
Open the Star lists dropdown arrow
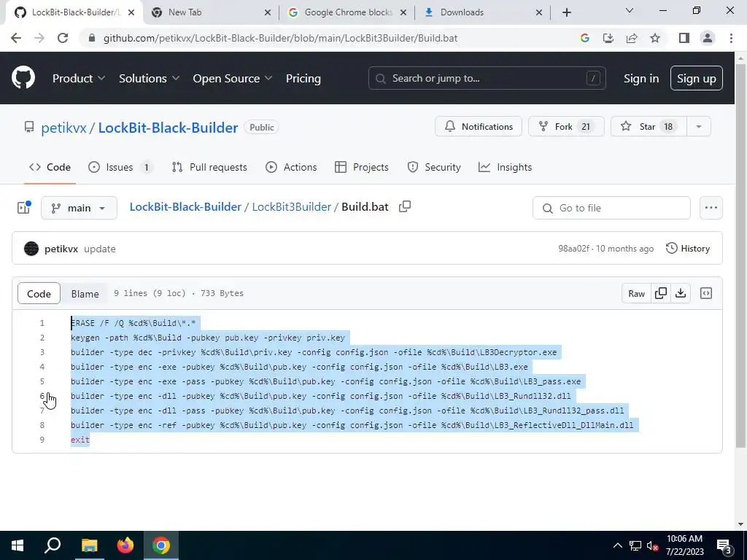coord(699,127)
